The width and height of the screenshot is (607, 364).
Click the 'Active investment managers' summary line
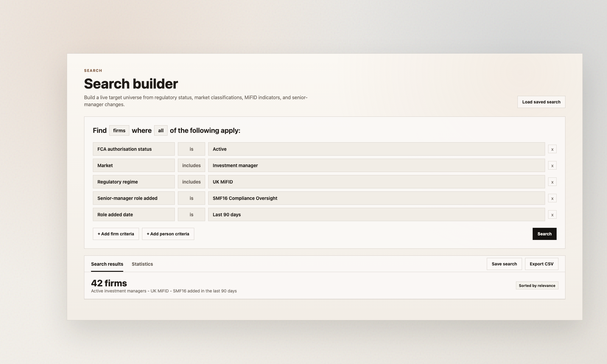point(164,291)
